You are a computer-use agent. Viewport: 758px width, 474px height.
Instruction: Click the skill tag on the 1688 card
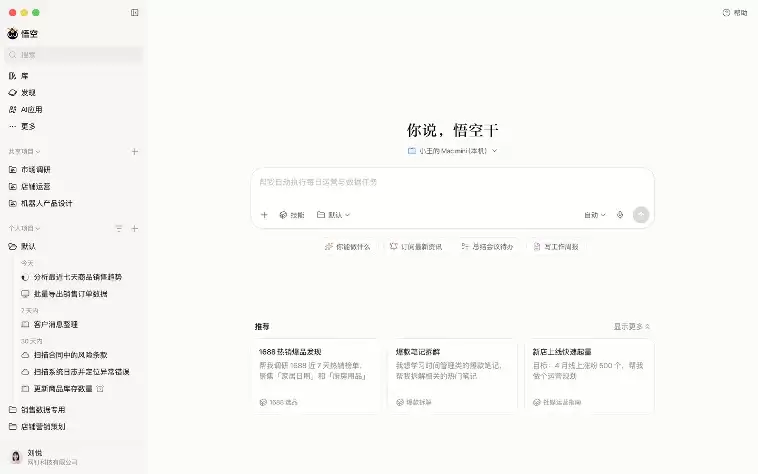[278, 402]
